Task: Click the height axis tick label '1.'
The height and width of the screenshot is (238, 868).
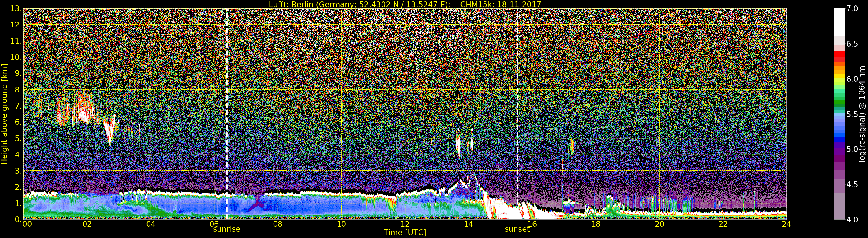Action: (x=18, y=203)
